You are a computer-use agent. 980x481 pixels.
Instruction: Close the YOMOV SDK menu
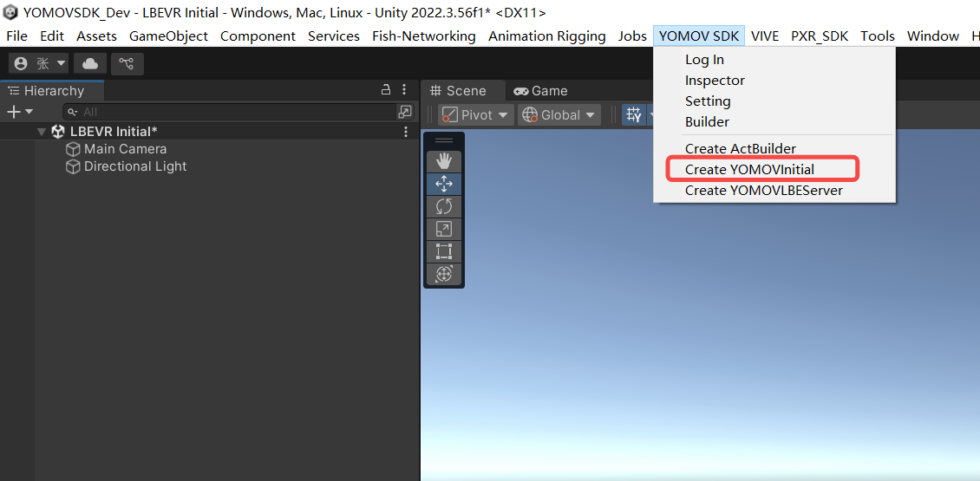(x=699, y=36)
